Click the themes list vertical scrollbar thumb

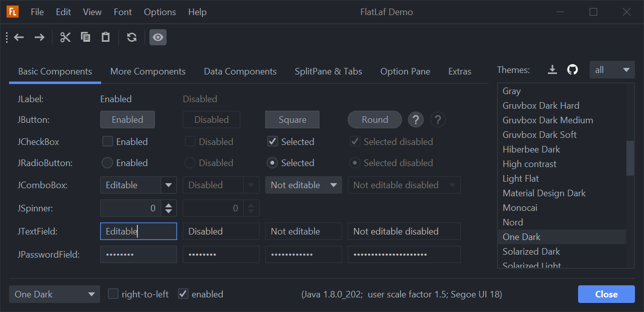[x=630, y=158]
